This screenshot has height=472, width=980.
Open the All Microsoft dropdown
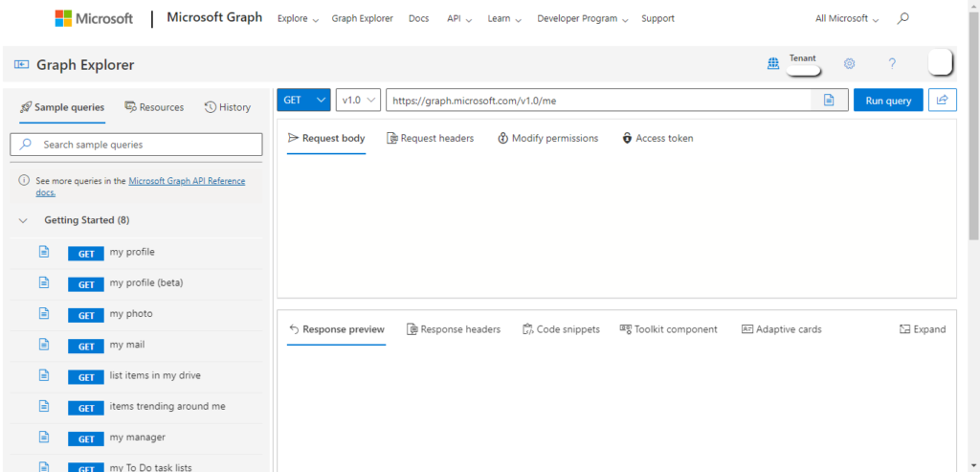847,19
